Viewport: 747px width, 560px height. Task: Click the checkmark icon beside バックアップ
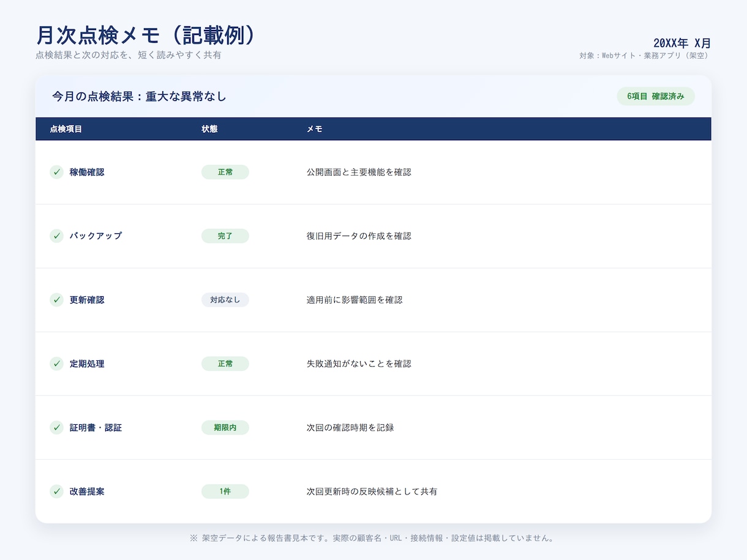57,236
